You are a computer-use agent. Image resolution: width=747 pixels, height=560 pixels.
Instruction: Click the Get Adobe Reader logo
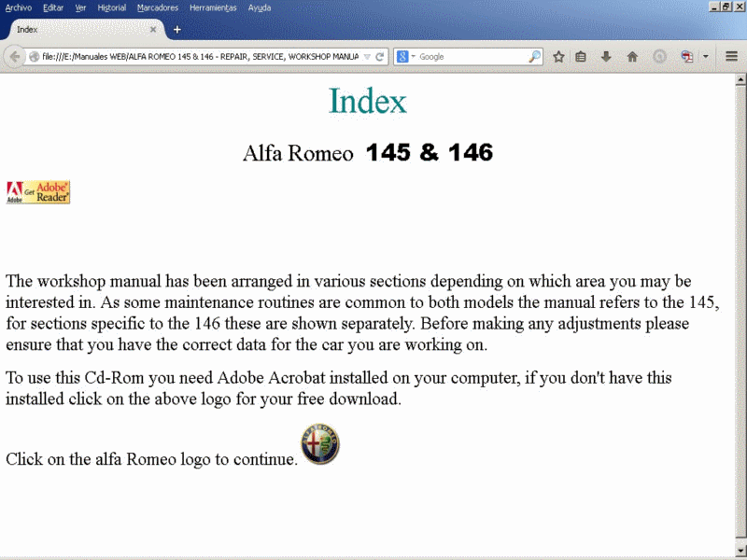[38, 192]
